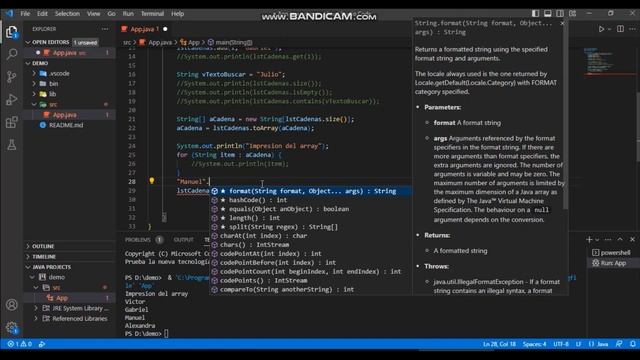Open the File menu

pos(25,13)
